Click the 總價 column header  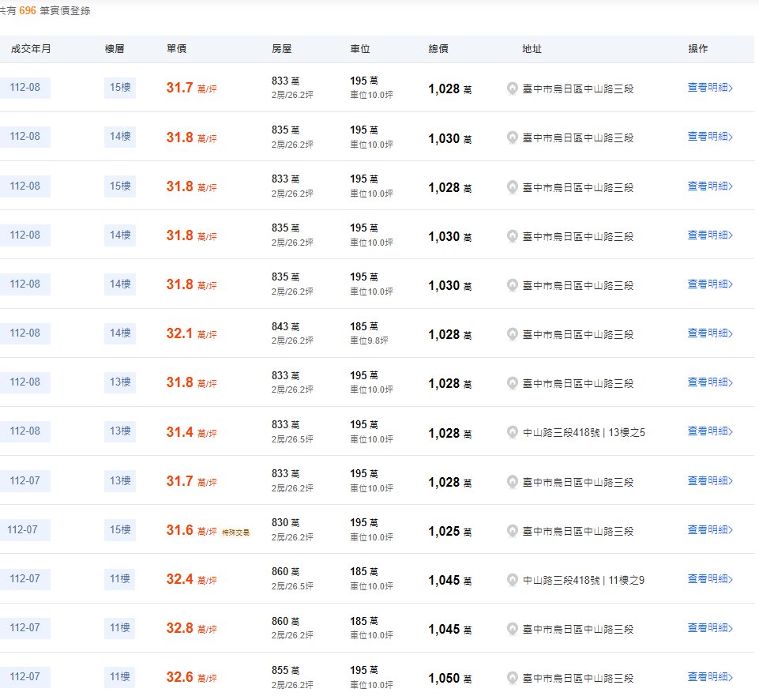click(x=438, y=49)
